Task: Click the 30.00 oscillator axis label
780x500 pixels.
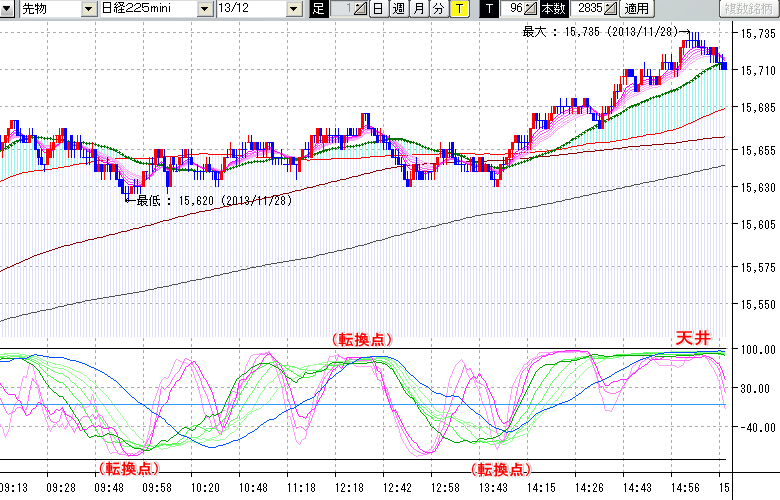Action: coord(758,389)
